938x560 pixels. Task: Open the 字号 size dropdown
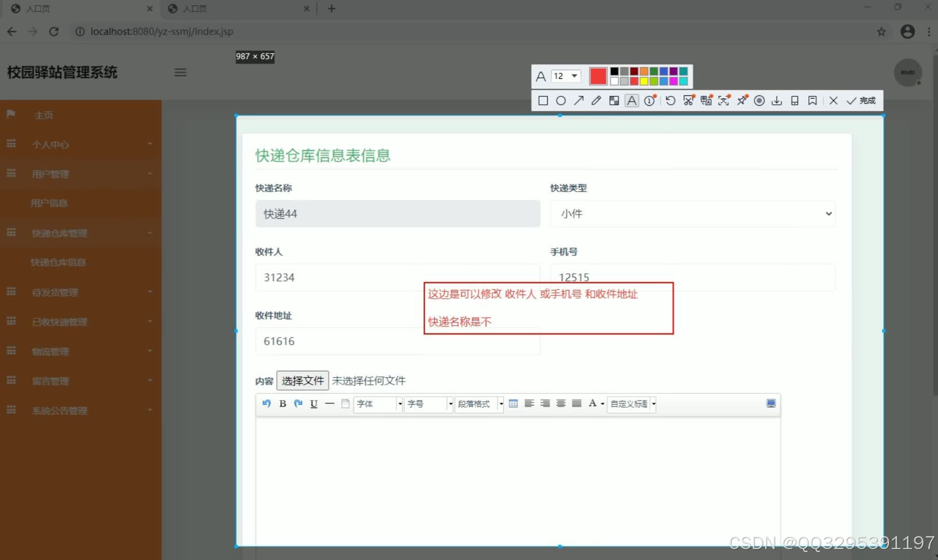click(x=429, y=404)
